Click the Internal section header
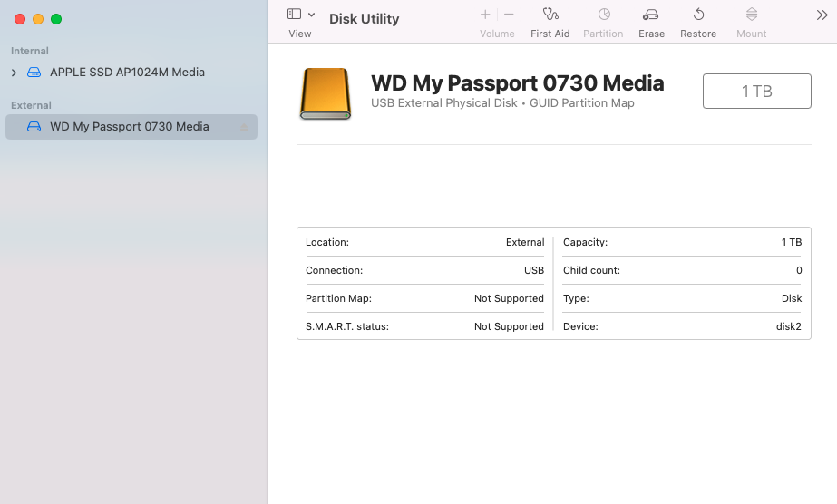The image size is (837, 504). [30, 51]
